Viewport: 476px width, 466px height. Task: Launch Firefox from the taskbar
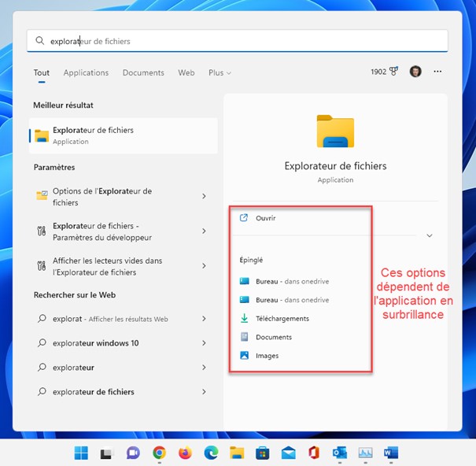tap(185, 453)
